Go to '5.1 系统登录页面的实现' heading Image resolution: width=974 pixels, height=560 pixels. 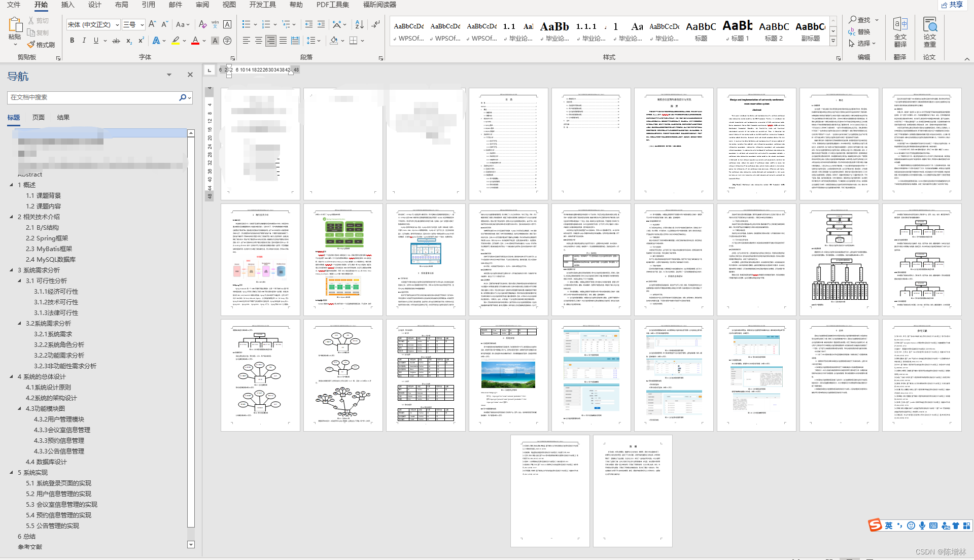(58, 483)
